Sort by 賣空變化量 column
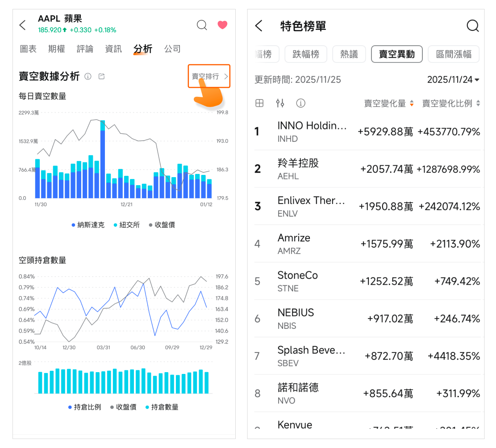Image resolution: width=496 pixels, height=448 pixels. (x=388, y=104)
